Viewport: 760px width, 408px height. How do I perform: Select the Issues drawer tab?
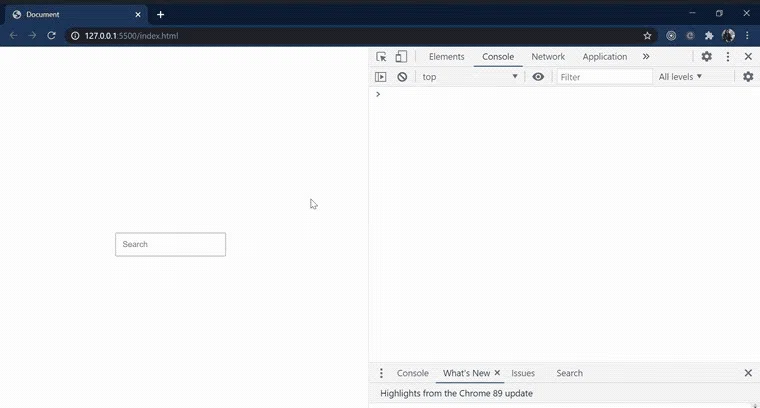coord(522,373)
